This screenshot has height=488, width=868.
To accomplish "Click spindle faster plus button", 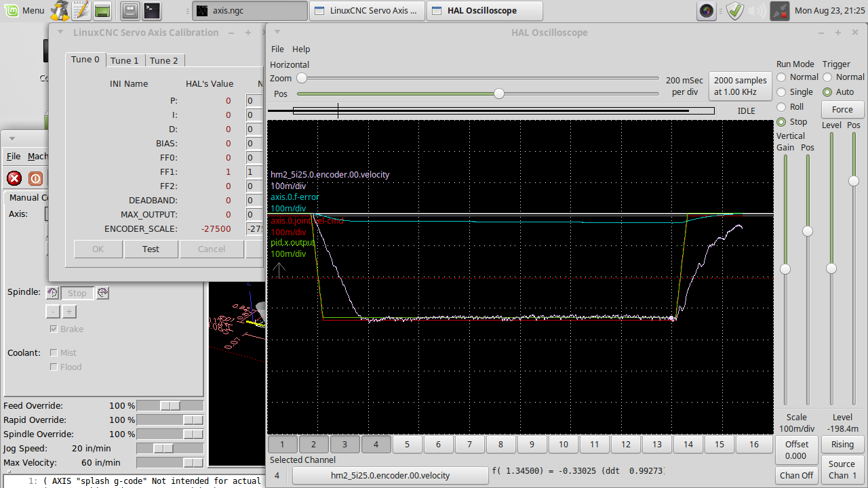I will (69, 312).
